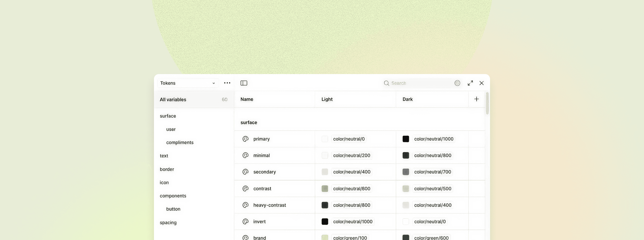644x240 pixels.
Task: Select All variables in sidebar
Action: [x=173, y=100]
